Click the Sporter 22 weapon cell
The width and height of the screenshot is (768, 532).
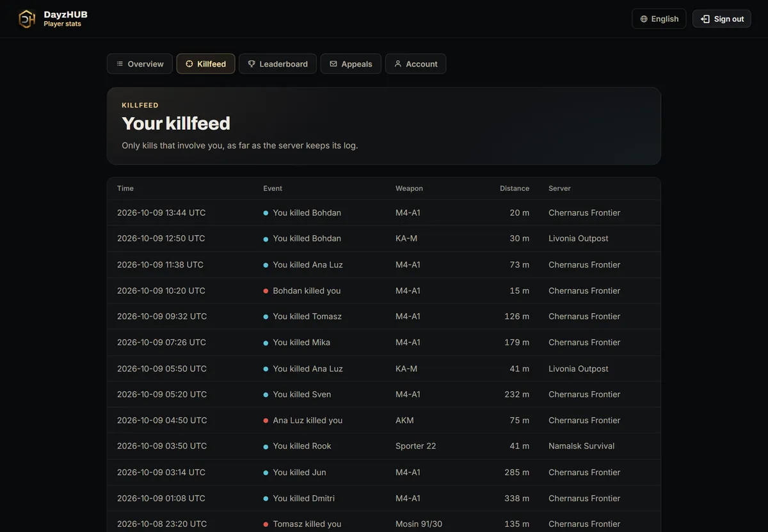pos(416,446)
